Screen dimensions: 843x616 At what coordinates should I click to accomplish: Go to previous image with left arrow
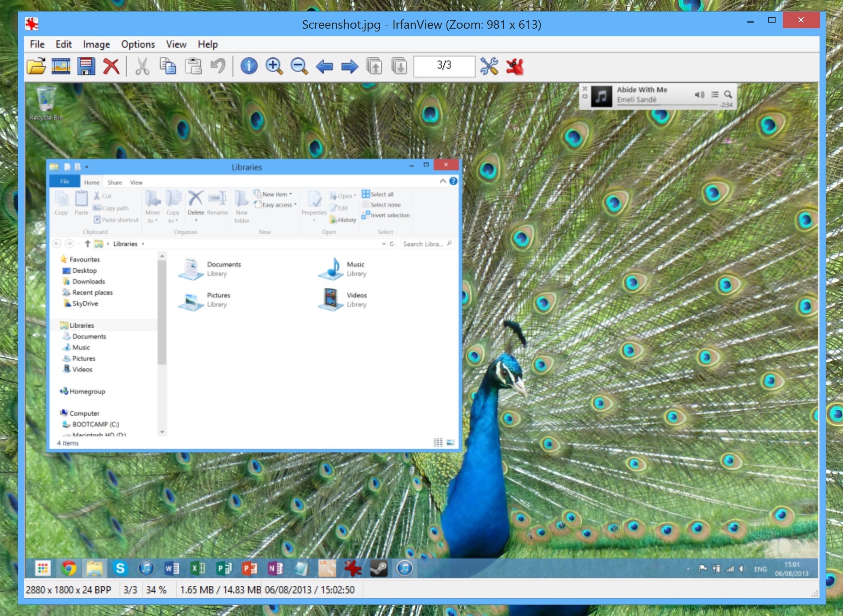click(x=324, y=66)
